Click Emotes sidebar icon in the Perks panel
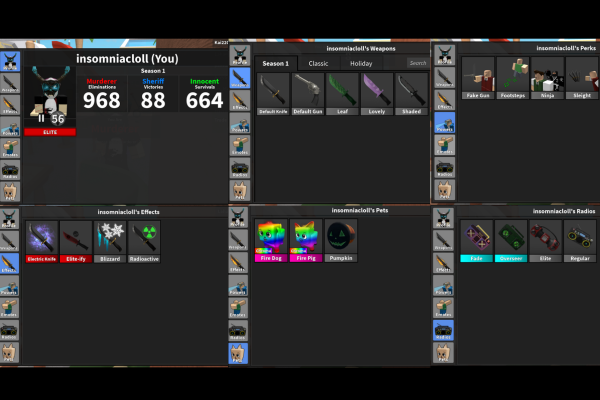The width and height of the screenshot is (600, 400). (x=445, y=145)
